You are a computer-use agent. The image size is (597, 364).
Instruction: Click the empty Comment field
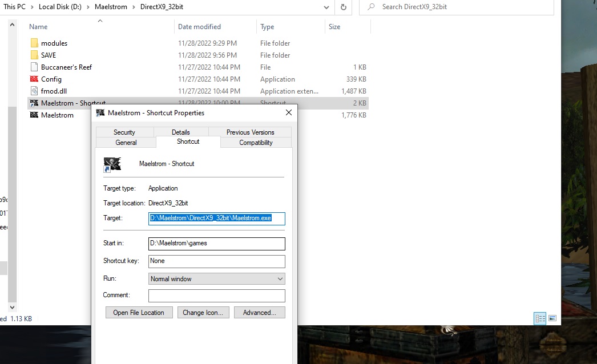click(x=217, y=296)
